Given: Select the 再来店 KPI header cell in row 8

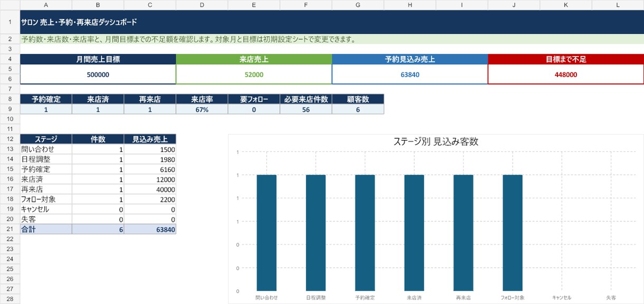Looking at the screenshot, I should [x=150, y=99].
